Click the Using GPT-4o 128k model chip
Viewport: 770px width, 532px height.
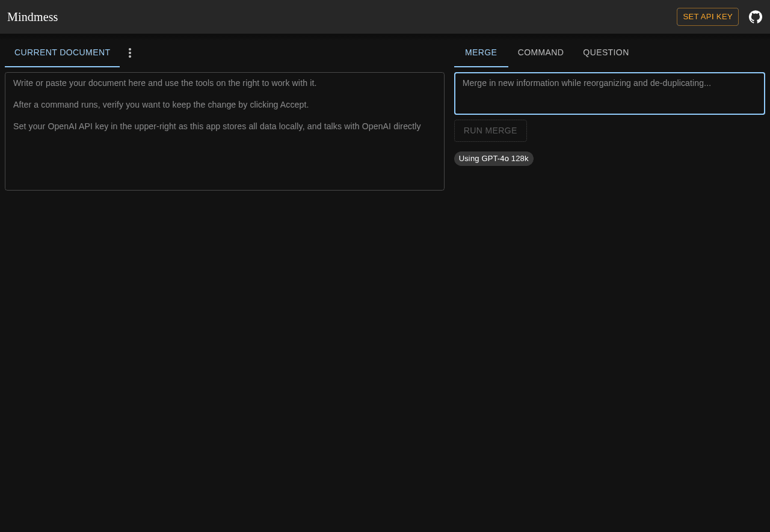(x=493, y=159)
